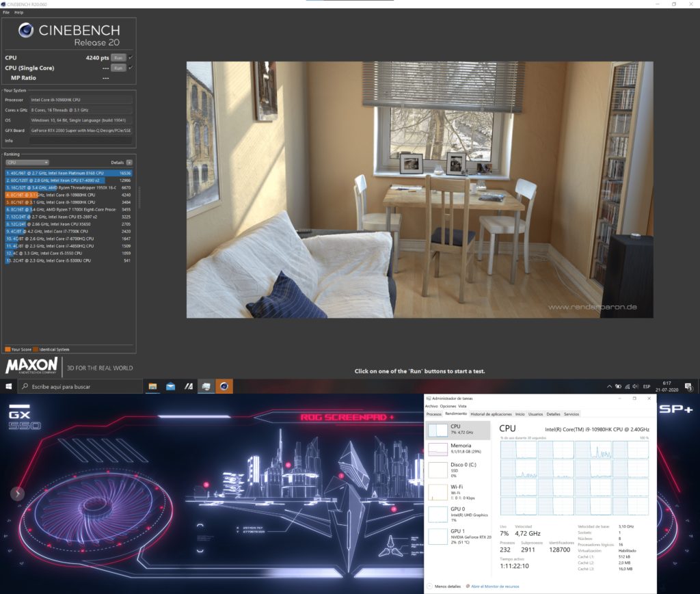Expand the ranking Details arrow
700x594 pixels.
pos(129,163)
